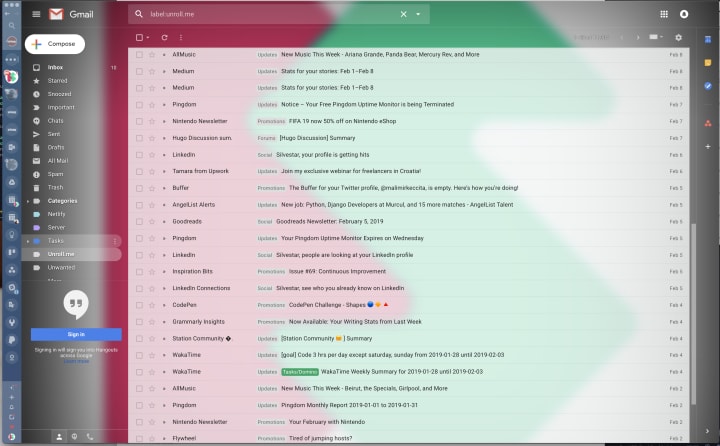This screenshot has width=720, height=446.
Task: Expand the search options dropdown arrow
Action: pos(418,14)
